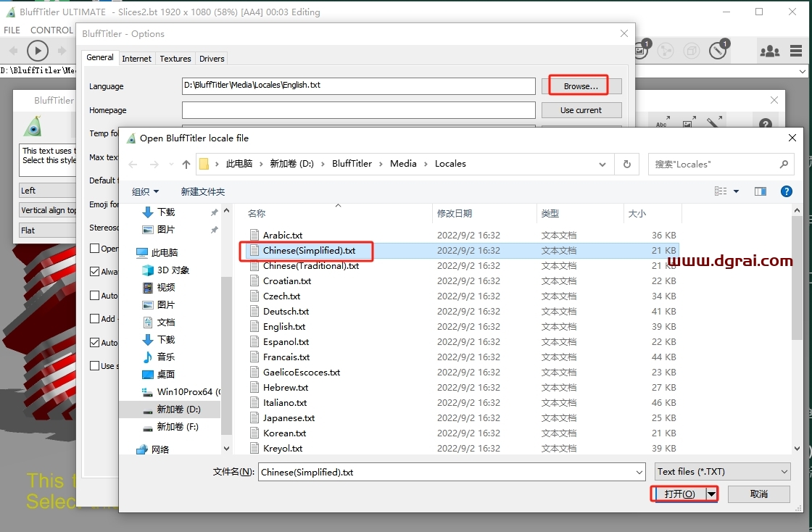The width and height of the screenshot is (812, 532).
Task: Toggle the 'Use s...' checkbox in Options
Action: click(x=95, y=365)
